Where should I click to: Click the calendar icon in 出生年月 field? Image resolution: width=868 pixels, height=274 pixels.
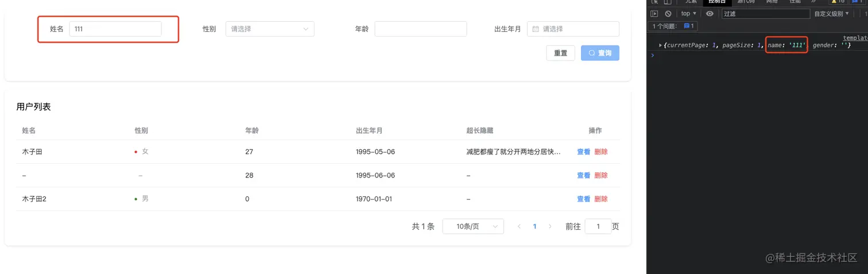click(536, 29)
